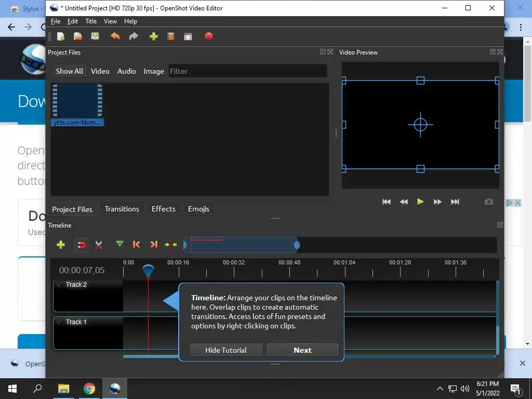Click the Hide Tutorial button

click(226, 350)
